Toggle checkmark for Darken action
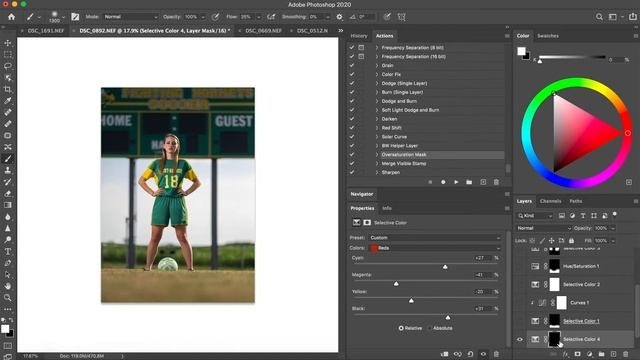Image resolution: width=640 pixels, height=360 pixels. 352,119
